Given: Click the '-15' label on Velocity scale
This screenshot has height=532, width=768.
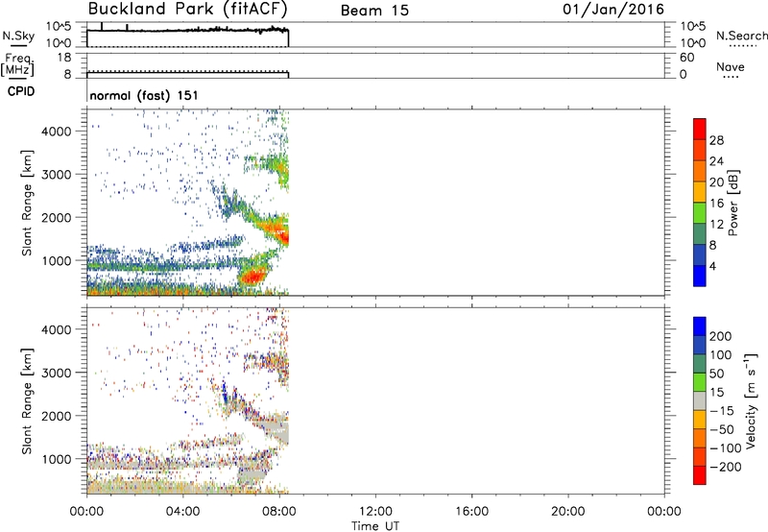Looking at the screenshot, I should [722, 411].
